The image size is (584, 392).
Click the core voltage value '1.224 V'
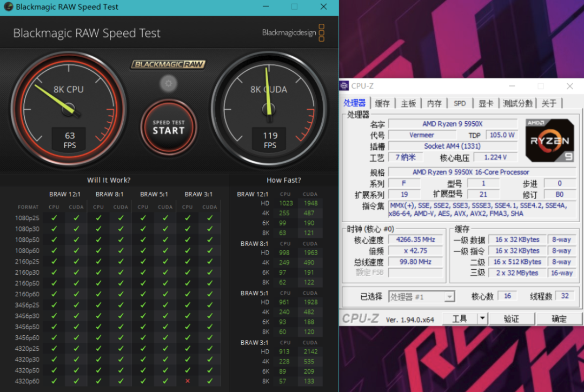tap(495, 157)
